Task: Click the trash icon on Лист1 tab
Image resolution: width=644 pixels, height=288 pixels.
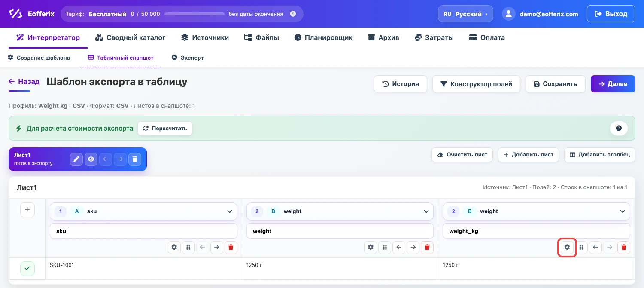Action: pyautogui.click(x=135, y=159)
